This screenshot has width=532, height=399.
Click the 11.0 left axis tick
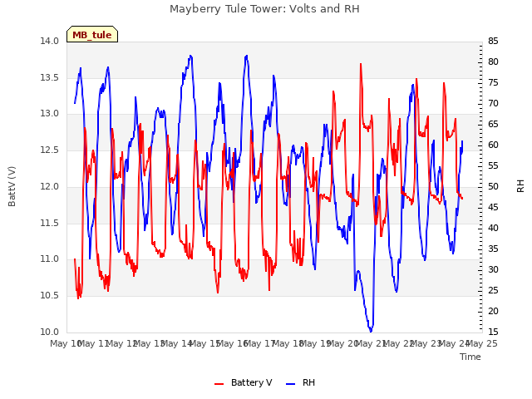pyautogui.click(x=49, y=259)
